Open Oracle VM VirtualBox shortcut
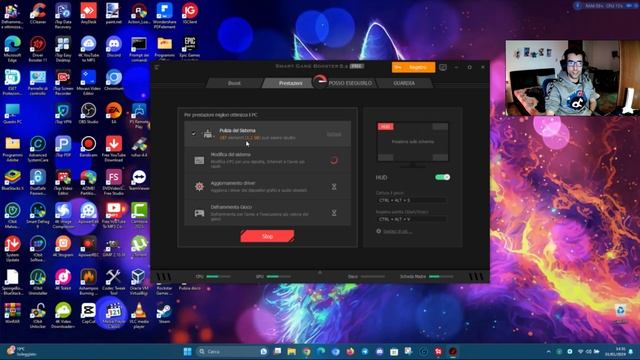The image size is (640, 360). 139,281
